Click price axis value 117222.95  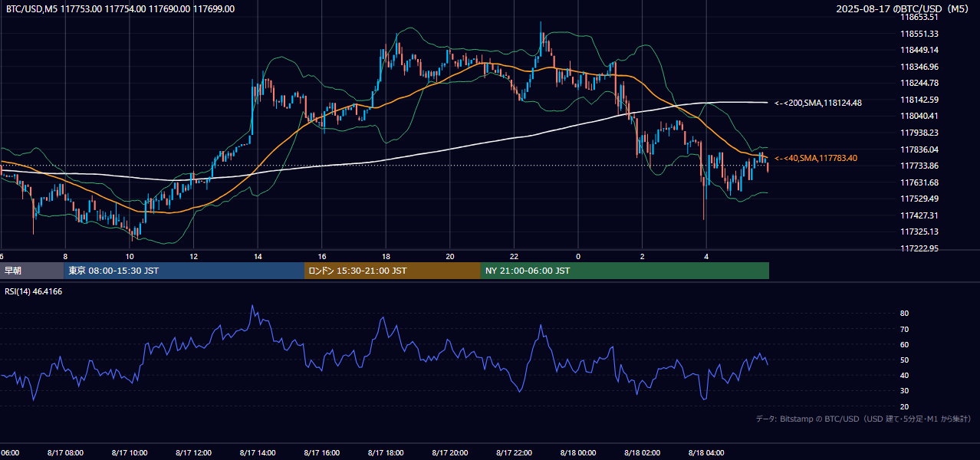[919, 248]
